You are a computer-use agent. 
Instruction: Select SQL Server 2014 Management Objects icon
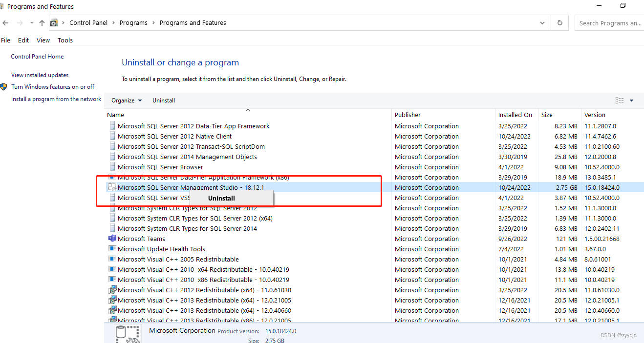(112, 157)
